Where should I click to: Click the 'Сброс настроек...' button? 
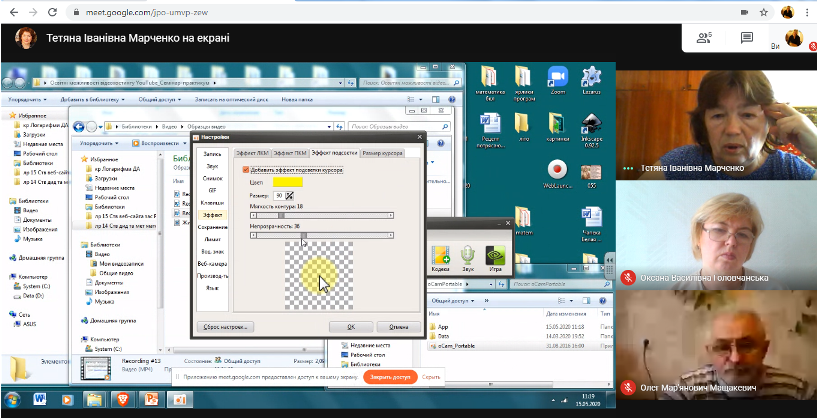[x=226, y=327]
